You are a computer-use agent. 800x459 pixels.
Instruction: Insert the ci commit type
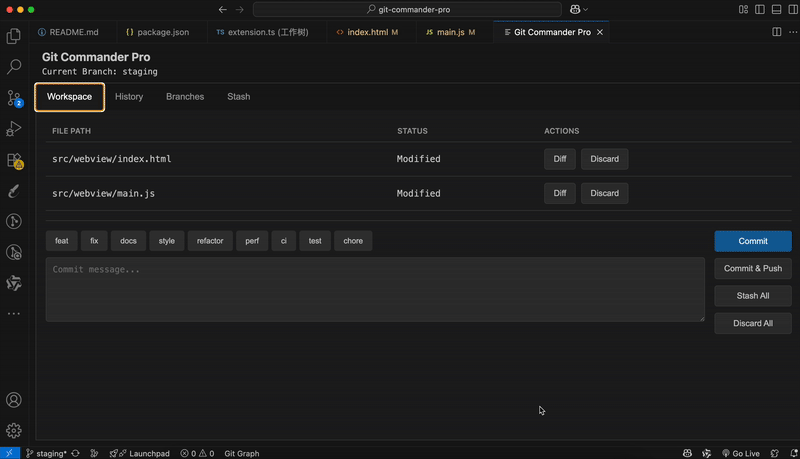pos(284,241)
